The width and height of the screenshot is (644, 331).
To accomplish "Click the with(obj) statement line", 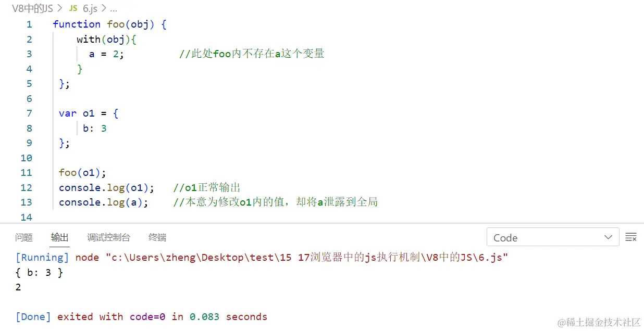I will (106, 39).
